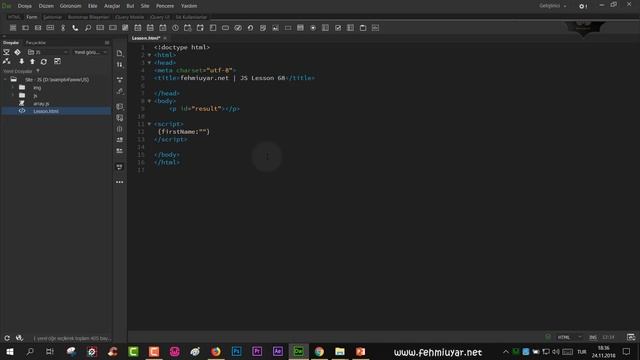Open Firefox from taskbar

click(216, 351)
